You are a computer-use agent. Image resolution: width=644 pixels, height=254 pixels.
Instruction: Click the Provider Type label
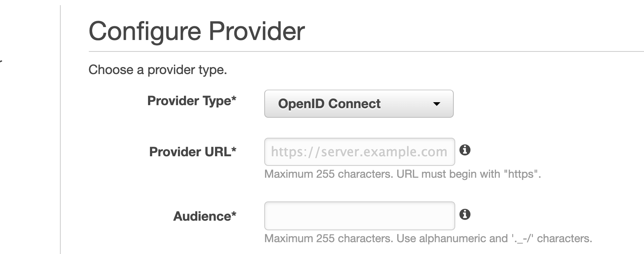point(193,101)
